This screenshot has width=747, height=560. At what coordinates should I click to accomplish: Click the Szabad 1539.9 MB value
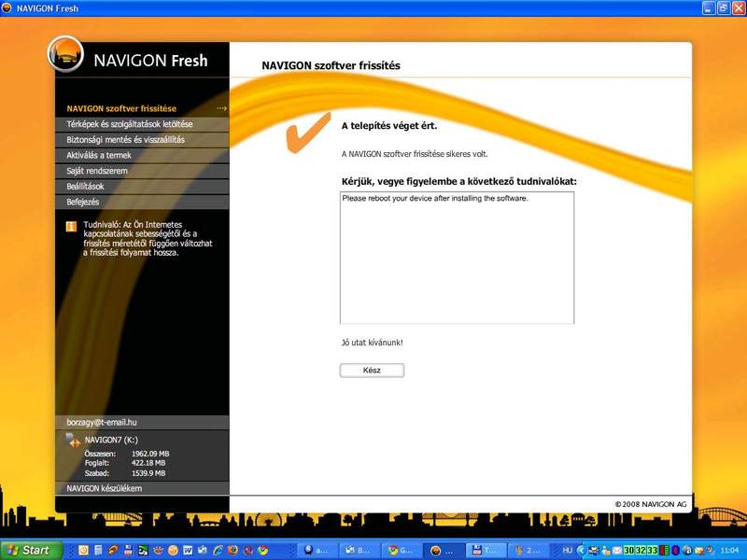point(148,473)
